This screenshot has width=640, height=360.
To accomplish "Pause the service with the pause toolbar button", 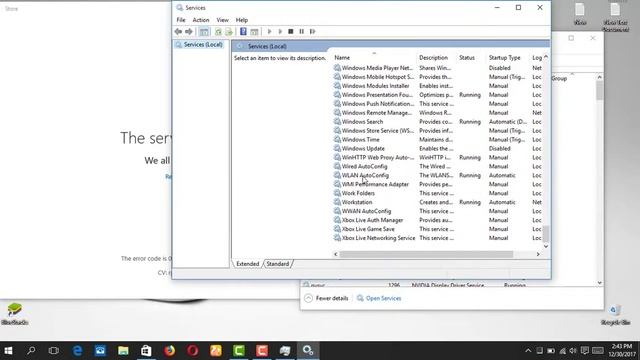I will click(x=302, y=31).
